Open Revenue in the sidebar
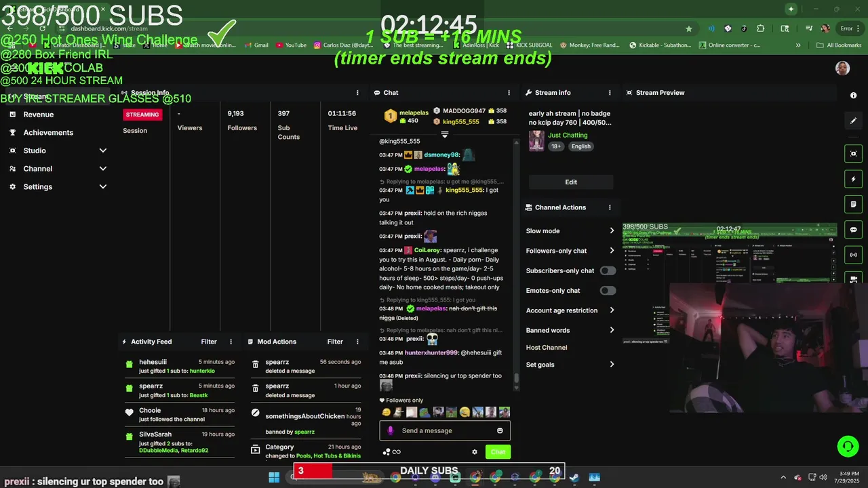Viewport: 868px width, 488px height. pos(39,115)
